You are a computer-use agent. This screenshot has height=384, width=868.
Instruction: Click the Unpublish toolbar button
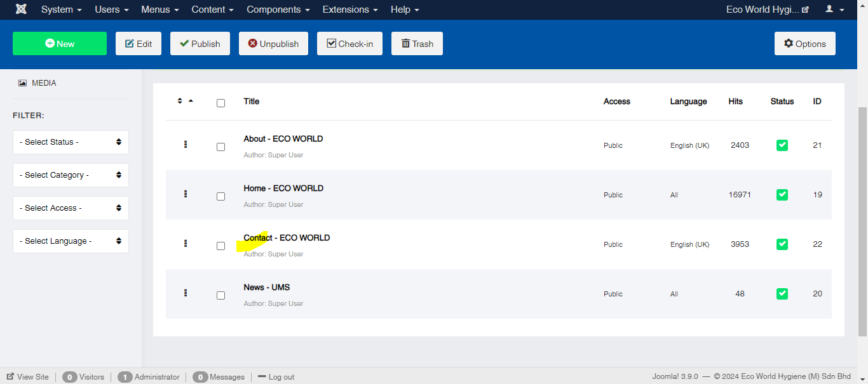pyautogui.click(x=273, y=44)
